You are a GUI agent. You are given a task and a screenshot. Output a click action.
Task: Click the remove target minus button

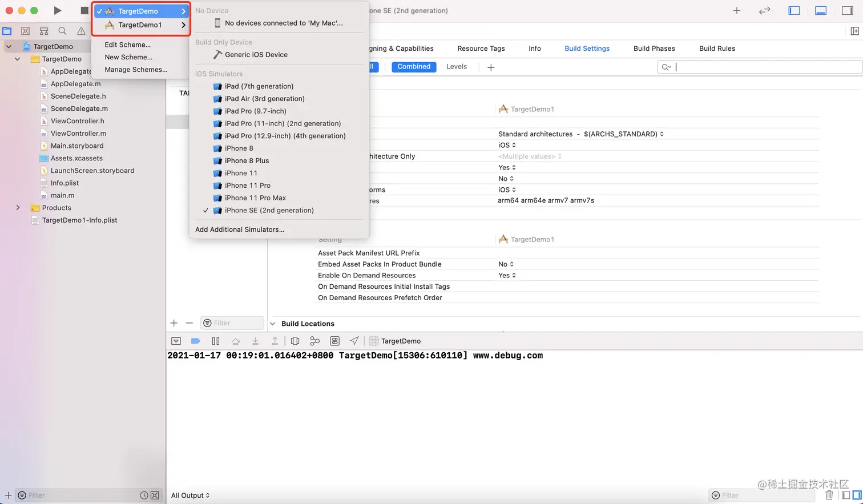[x=189, y=323]
